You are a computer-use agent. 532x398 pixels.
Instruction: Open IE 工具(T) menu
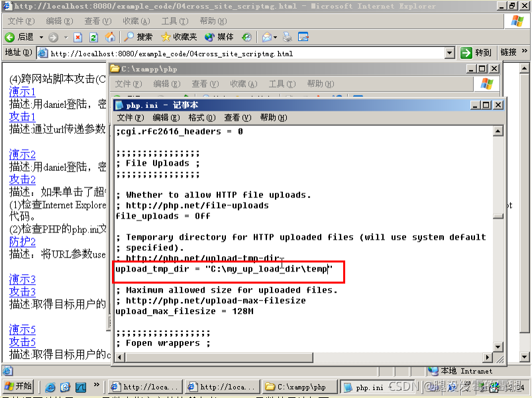[175, 21]
